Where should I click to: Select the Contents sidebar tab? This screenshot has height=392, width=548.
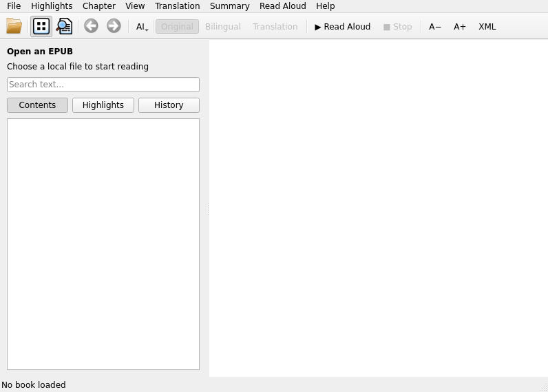(37, 105)
